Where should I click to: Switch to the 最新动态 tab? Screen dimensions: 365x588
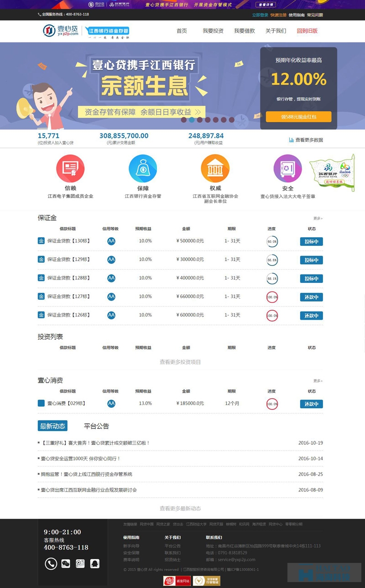click(x=52, y=426)
